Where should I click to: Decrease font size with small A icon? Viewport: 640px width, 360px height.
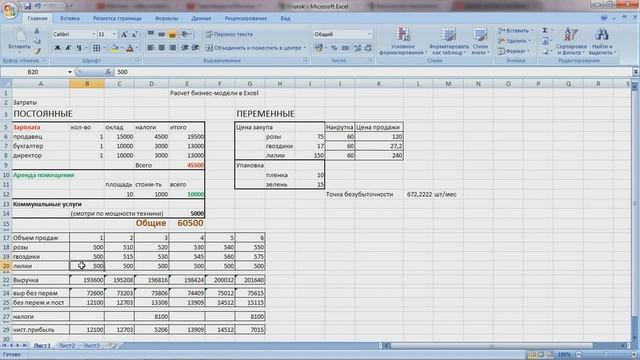[x=134, y=34]
